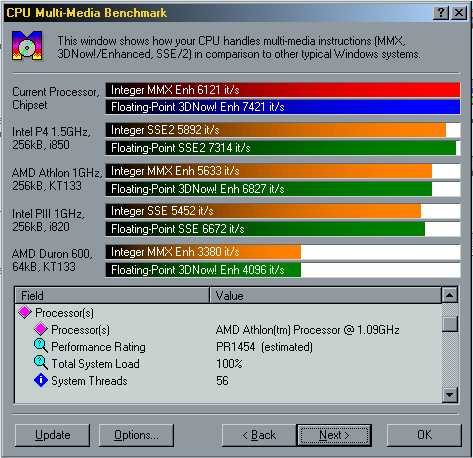The image size is (473, 458).
Task: Select the Performance Rating row label
Action: [x=98, y=347]
